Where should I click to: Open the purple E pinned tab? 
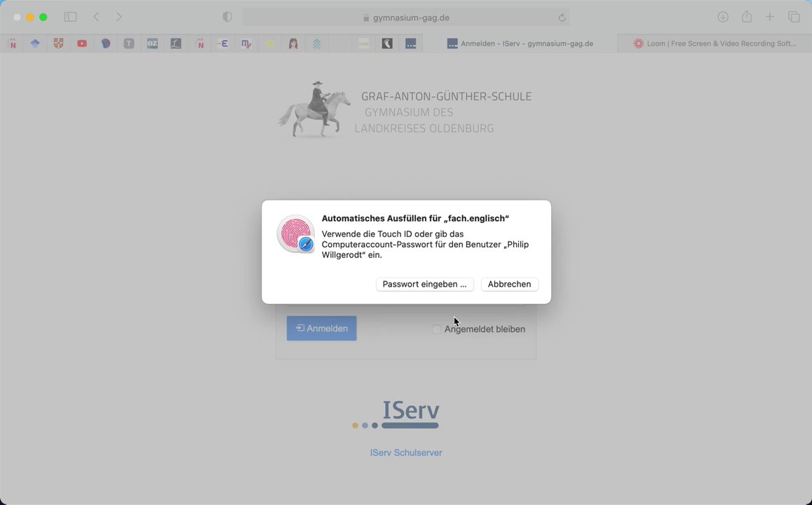223,43
